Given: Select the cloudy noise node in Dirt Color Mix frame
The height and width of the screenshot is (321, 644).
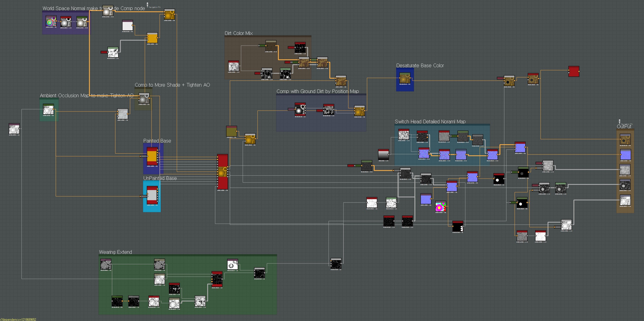Looking at the screenshot, I should coord(233,66).
